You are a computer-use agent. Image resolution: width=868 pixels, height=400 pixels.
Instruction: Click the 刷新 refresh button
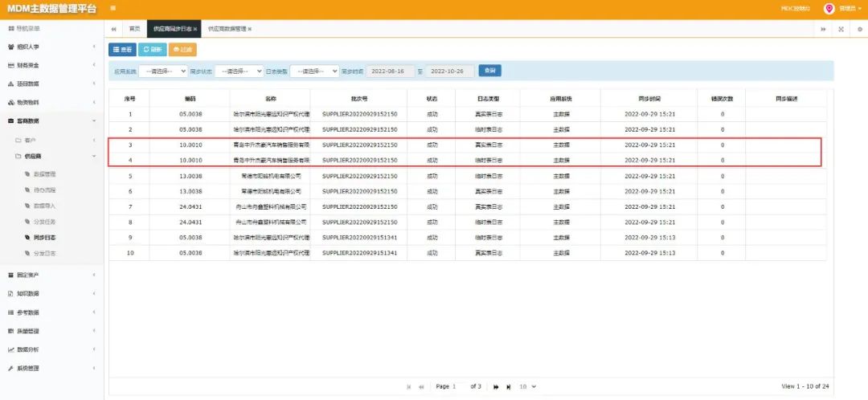pyautogui.click(x=152, y=50)
